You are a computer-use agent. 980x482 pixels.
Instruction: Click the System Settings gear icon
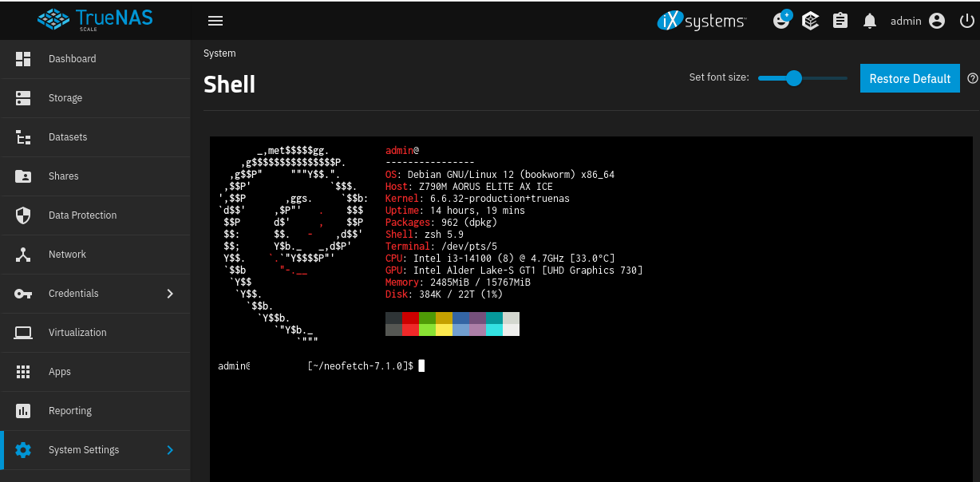click(23, 449)
